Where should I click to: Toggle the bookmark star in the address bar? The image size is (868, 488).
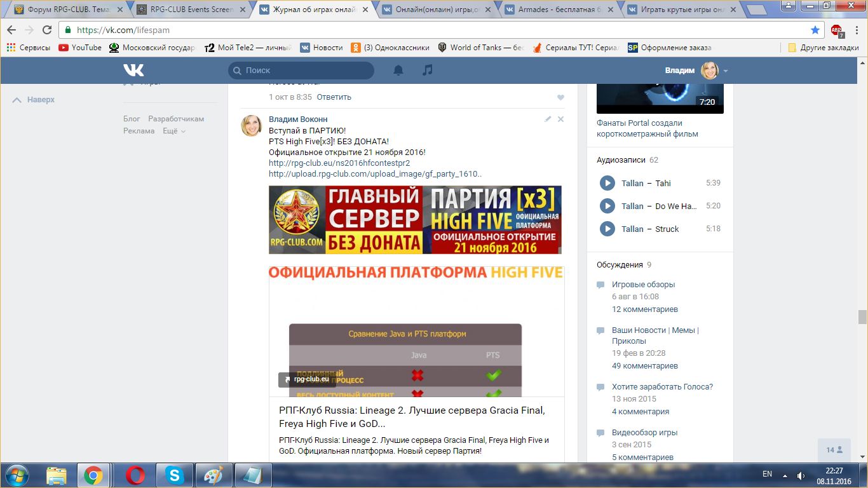(x=815, y=30)
